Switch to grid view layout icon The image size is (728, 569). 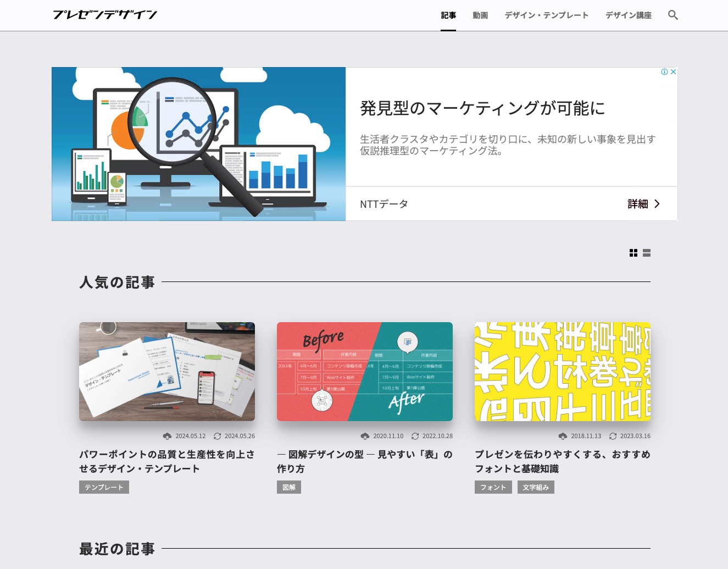tap(633, 252)
